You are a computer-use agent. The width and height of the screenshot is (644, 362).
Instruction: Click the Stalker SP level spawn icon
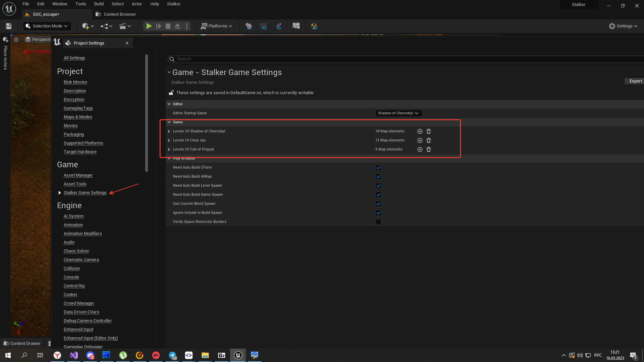296,26
